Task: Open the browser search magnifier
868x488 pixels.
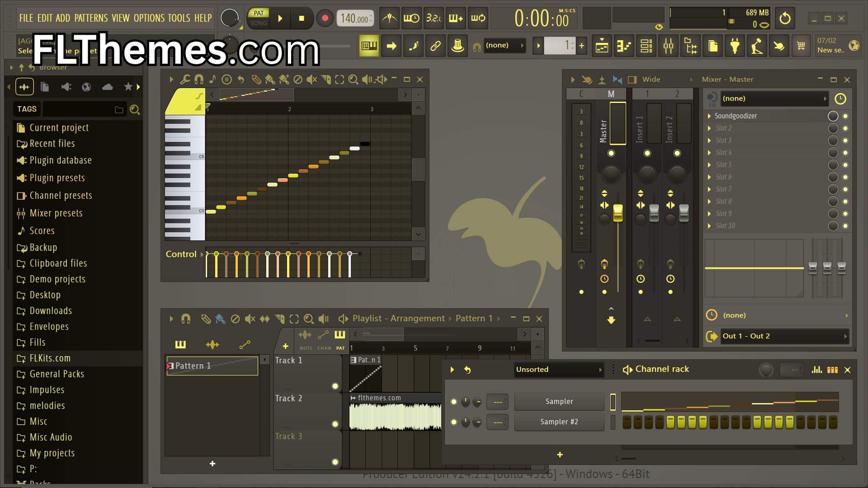Action: (x=134, y=109)
